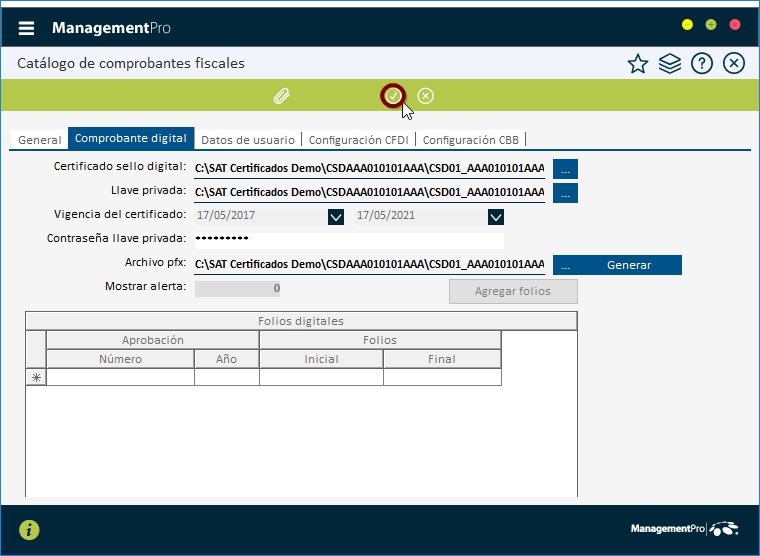The image size is (760, 556).
Task: Open the Datos de usuario tab
Action: (x=248, y=140)
